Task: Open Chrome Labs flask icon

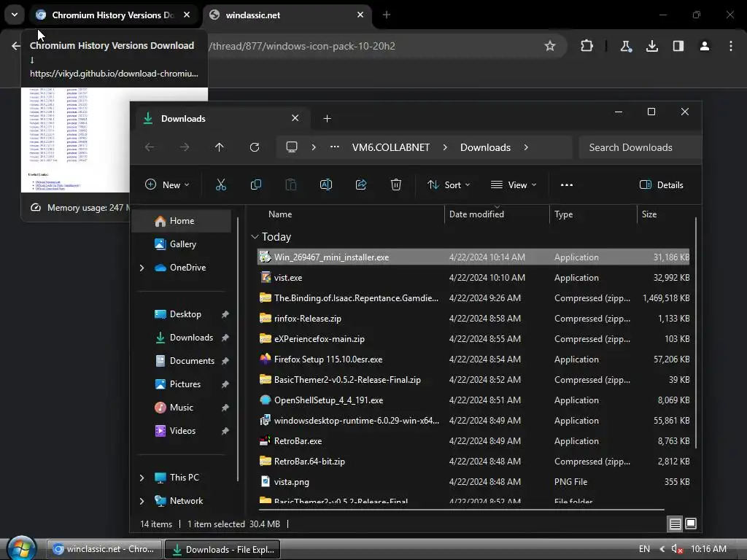Action: click(x=625, y=46)
